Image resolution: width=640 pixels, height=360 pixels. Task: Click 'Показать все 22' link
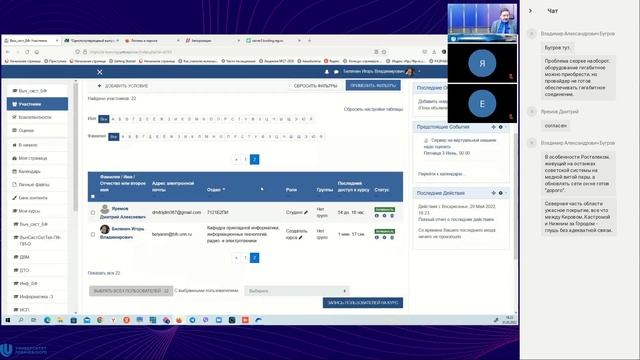pyautogui.click(x=104, y=273)
